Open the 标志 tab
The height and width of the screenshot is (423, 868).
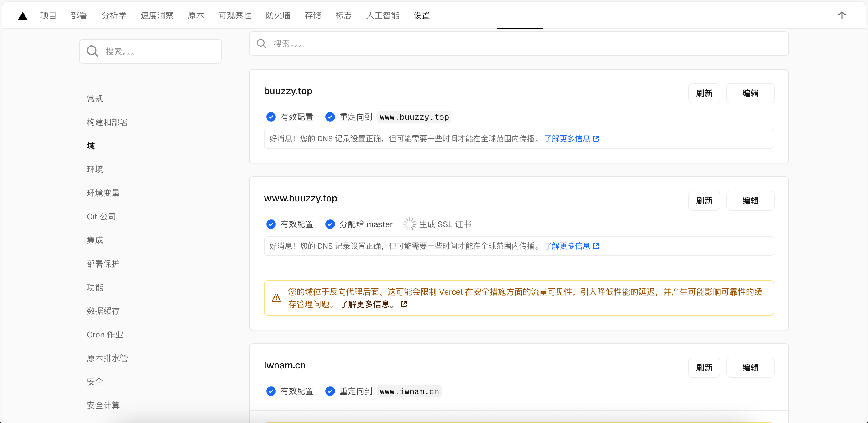pyautogui.click(x=343, y=16)
